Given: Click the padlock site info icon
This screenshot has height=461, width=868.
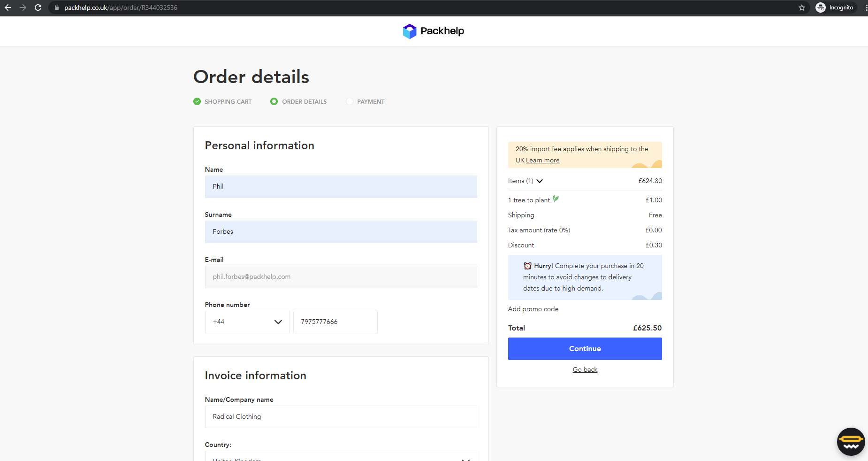Looking at the screenshot, I should 57,8.
